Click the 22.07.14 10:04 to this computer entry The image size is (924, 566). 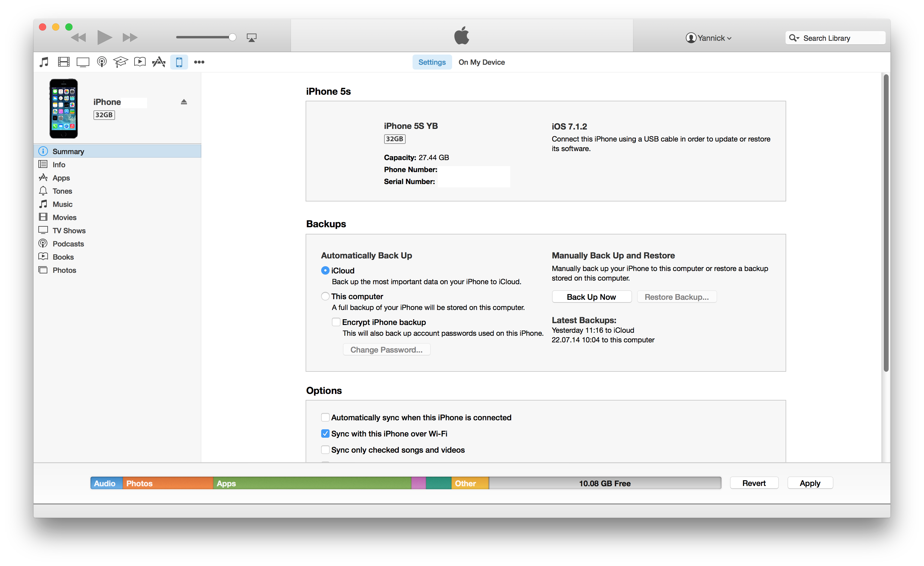point(603,340)
